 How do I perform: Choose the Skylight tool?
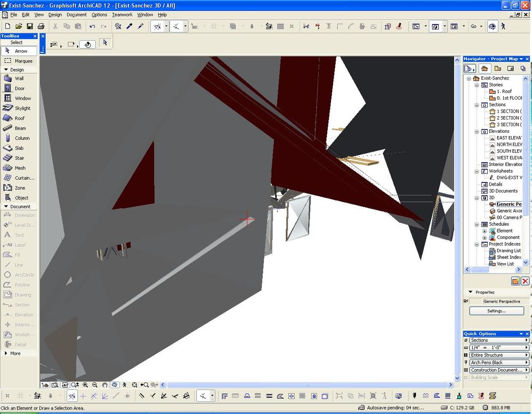tap(19, 108)
